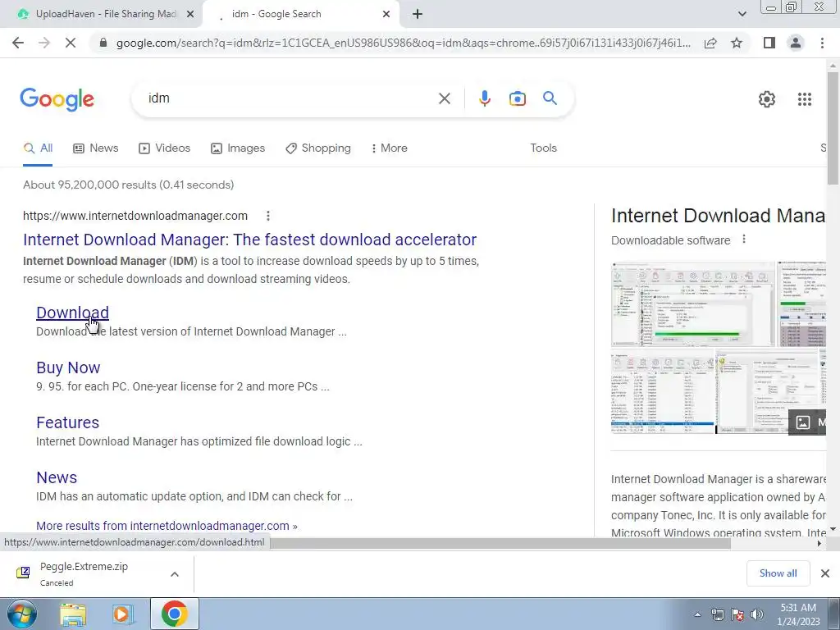
Task: Launch media player from taskbar
Action: [122, 614]
